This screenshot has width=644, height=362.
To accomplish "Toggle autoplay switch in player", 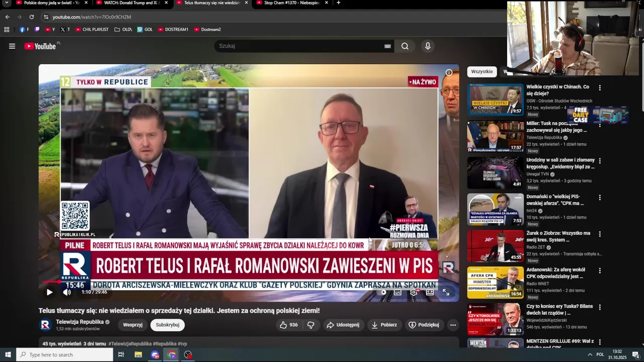I will coord(383,292).
